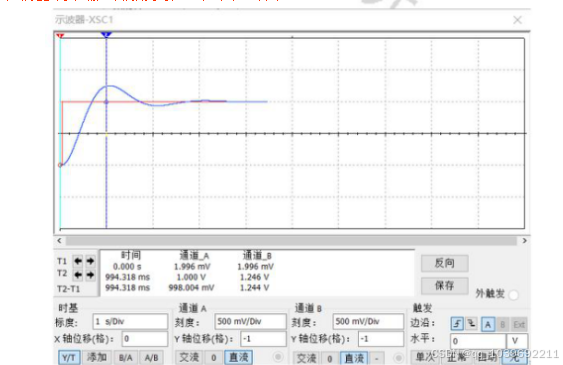Select falling edge trigger icon
This screenshot has height=365, width=563.
(471, 323)
